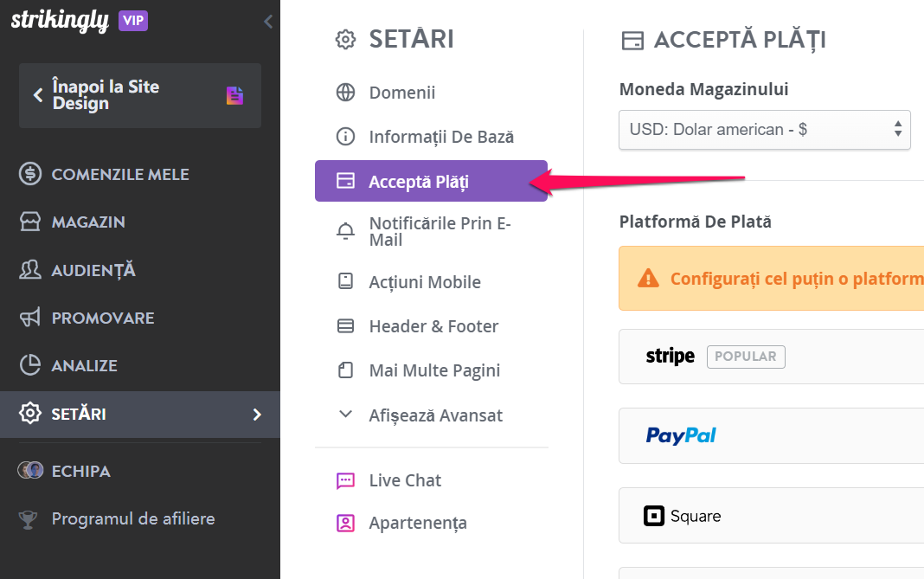Click the Promovare megaphone icon
Viewport: 924px width, 579px height.
[30, 318]
